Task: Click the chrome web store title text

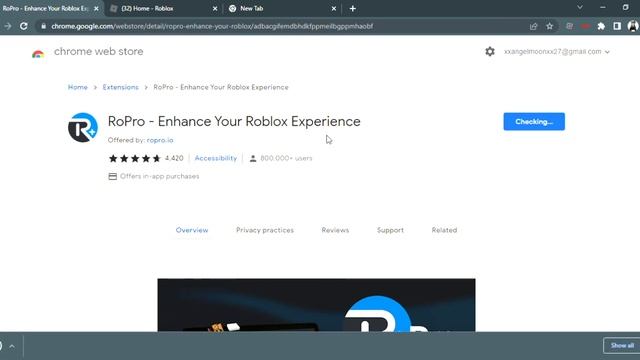Action: pyautogui.click(x=98, y=52)
